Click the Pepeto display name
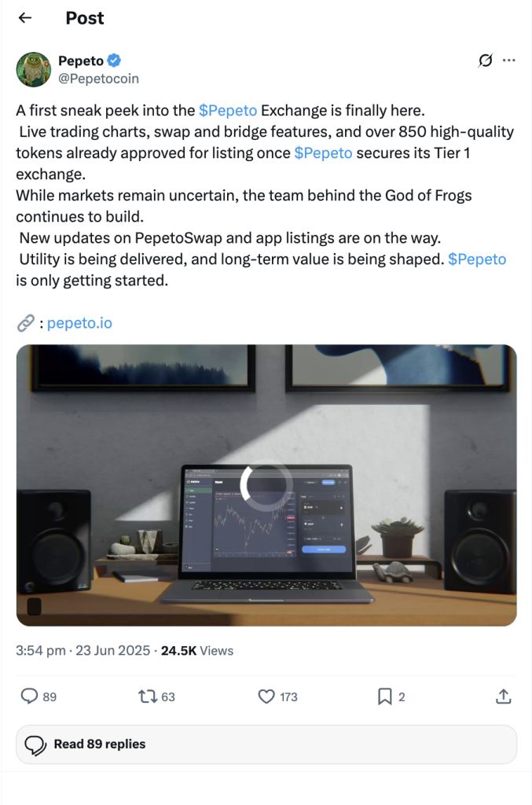 (81, 61)
